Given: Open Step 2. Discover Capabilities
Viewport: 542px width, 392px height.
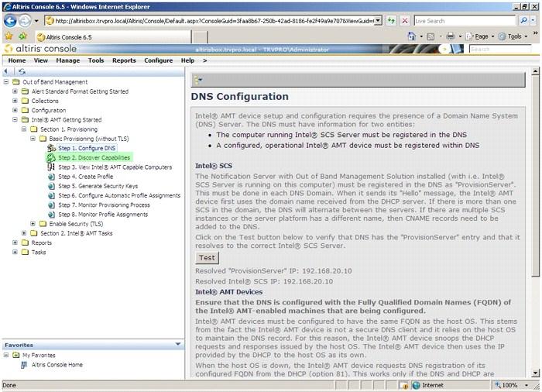Looking at the screenshot, I should coord(94,158).
